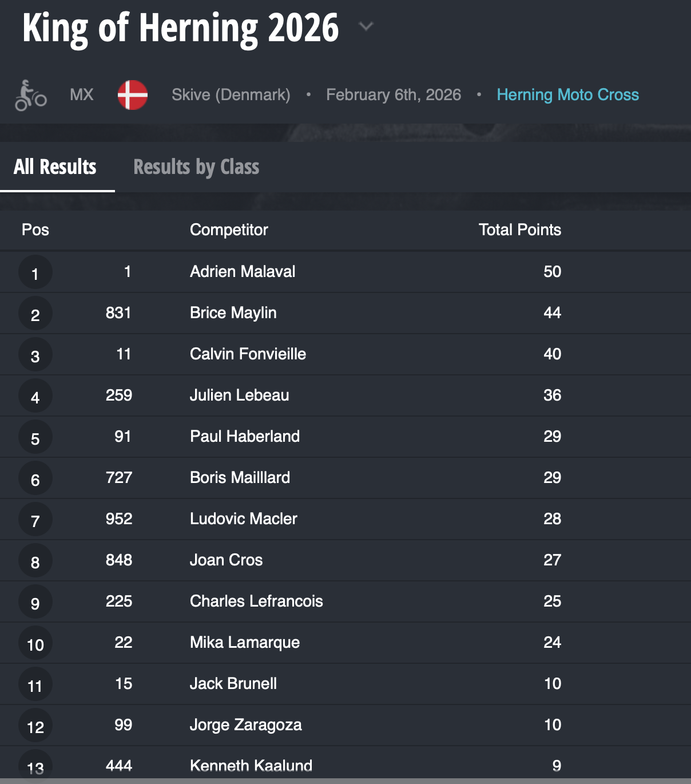Click the Total Points column header
Image resolution: width=691 pixels, height=784 pixels.
(519, 230)
